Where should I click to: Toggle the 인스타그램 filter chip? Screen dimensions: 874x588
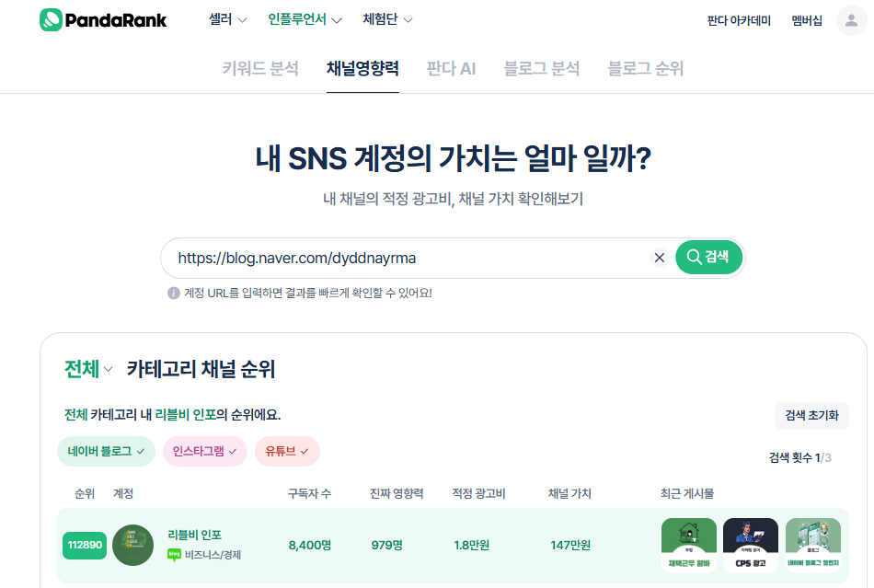coord(204,452)
